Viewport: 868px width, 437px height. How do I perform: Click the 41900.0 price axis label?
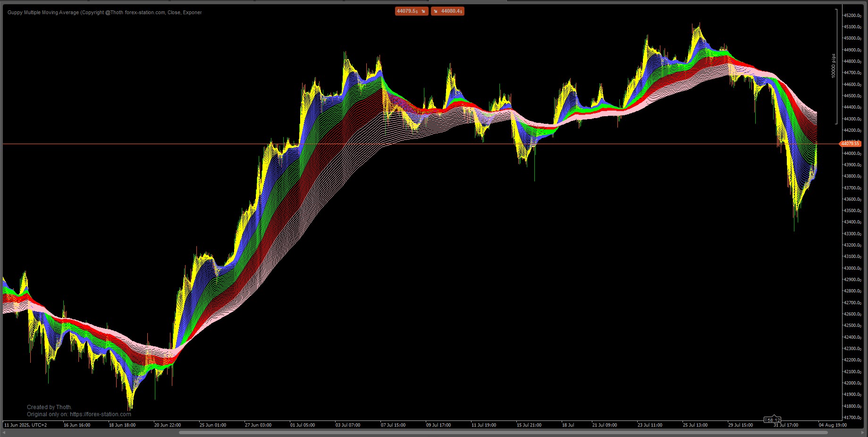click(x=852, y=394)
